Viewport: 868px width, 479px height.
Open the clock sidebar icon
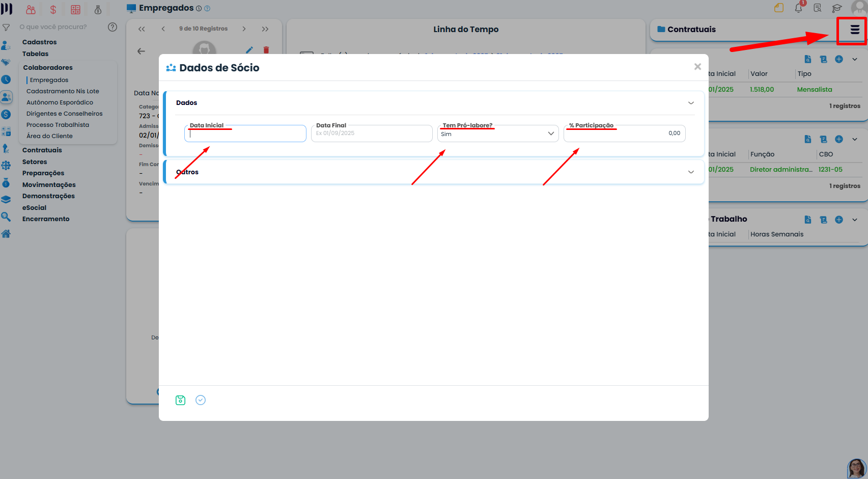(x=6, y=79)
